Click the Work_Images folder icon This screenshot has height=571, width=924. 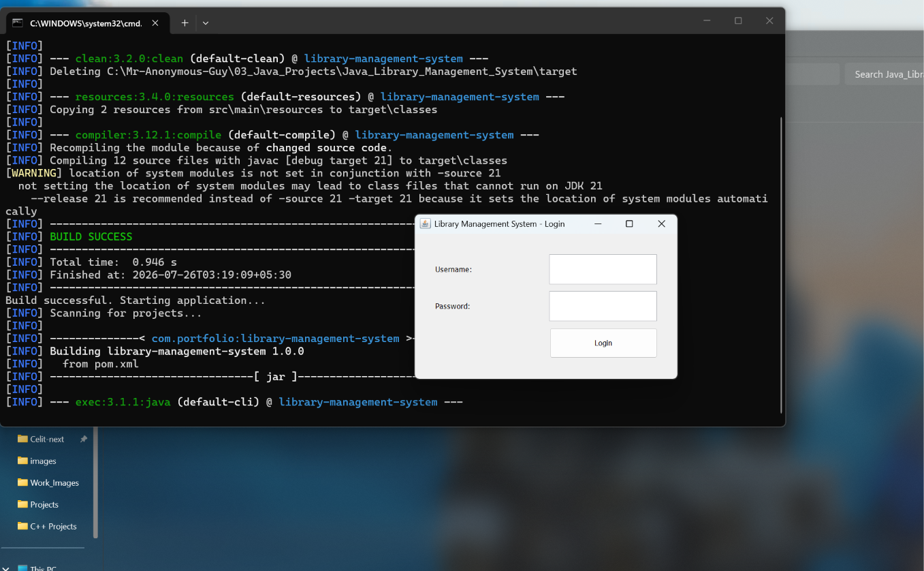22,482
